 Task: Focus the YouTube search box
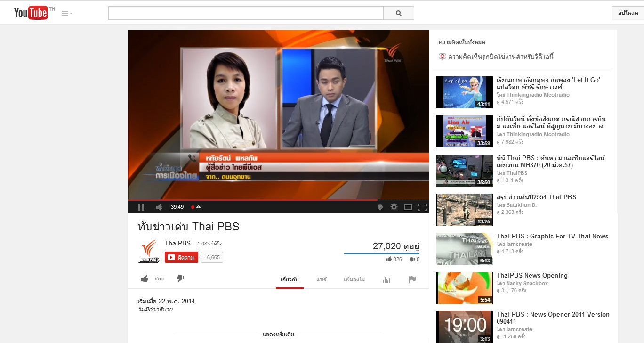click(x=246, y=13)
